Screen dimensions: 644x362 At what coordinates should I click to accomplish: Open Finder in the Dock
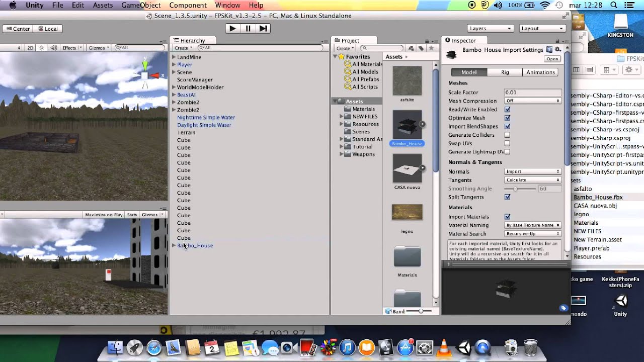point(116,347)
